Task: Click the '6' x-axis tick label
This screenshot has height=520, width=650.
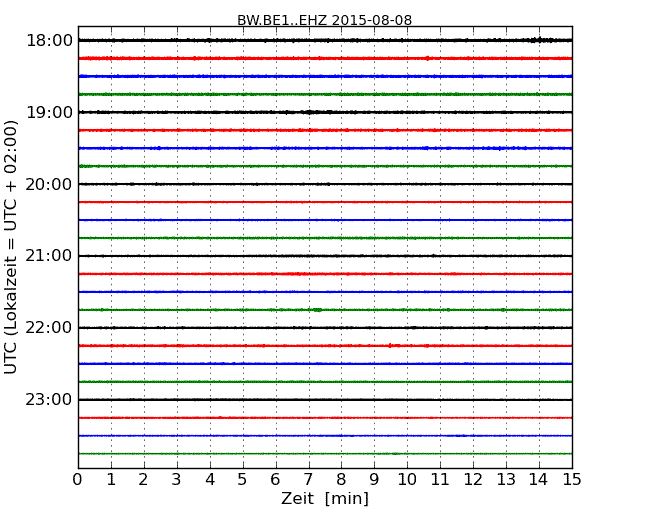Action: [x=275, y=480]
